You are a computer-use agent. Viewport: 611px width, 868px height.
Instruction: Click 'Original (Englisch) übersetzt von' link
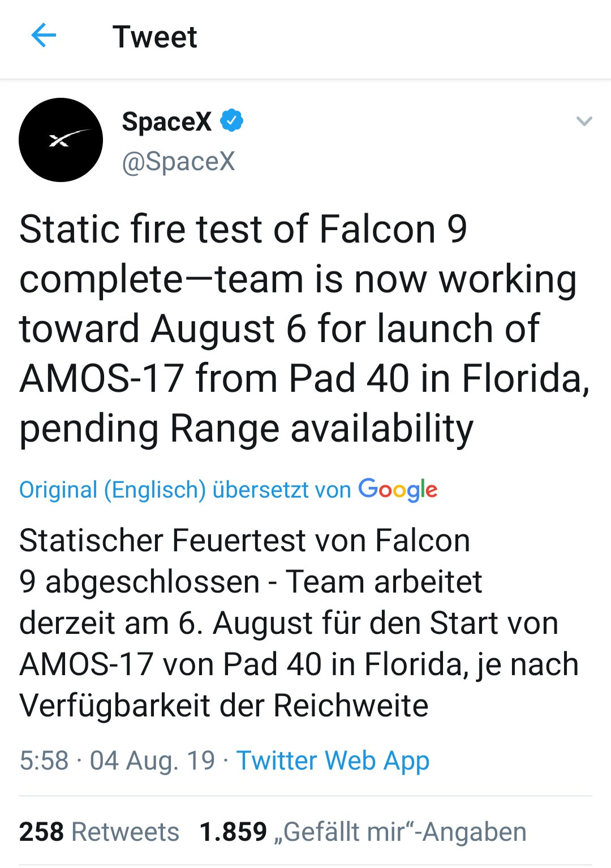(185, 490)
